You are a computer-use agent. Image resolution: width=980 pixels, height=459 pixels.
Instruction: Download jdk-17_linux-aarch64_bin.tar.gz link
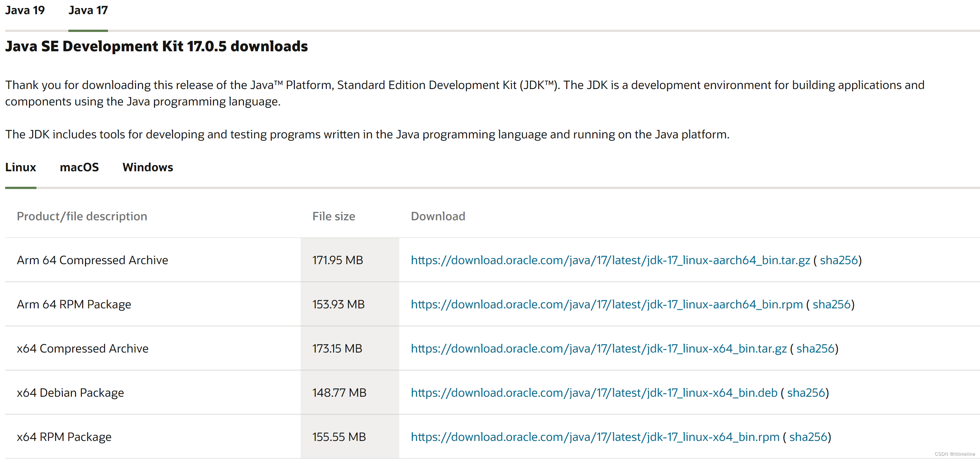(610, 260)
